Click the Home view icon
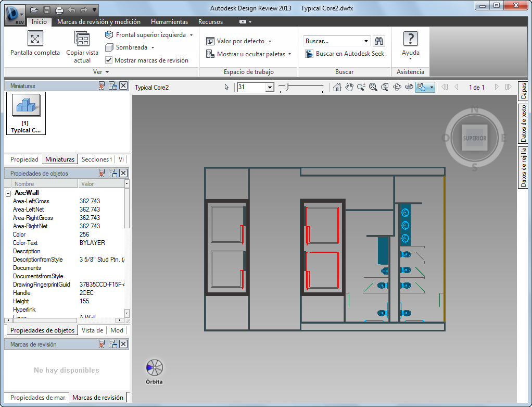Image resolution: width=532 pixels, height=407 pixels. pos(337,88)
